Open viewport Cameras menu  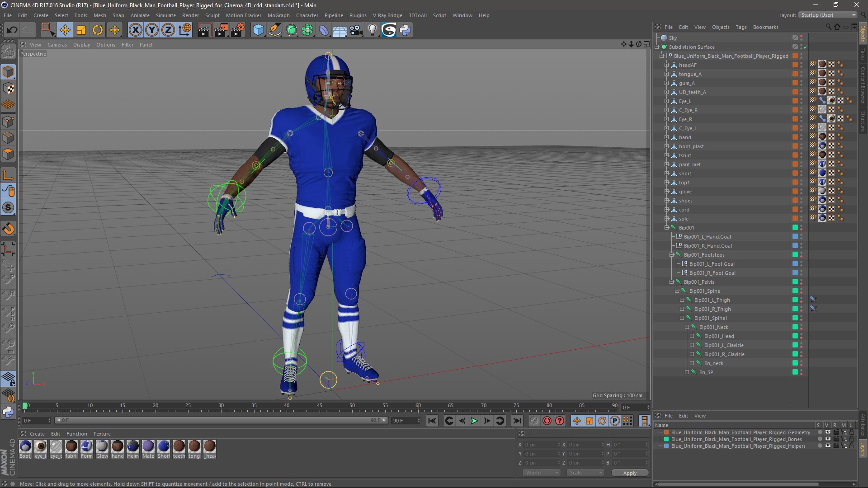57,45
